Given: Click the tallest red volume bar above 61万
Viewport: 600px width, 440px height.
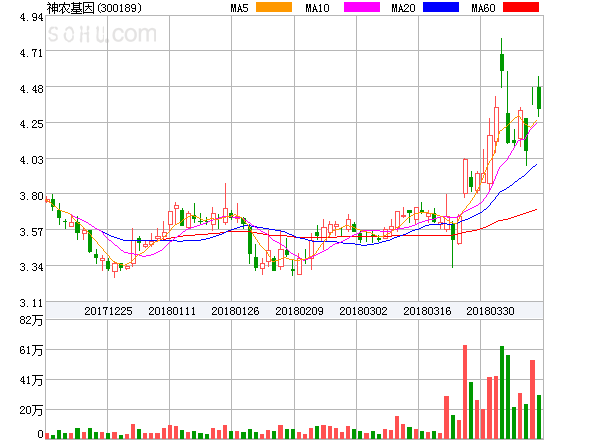Looking at the screenshot, I should (465, 392).
